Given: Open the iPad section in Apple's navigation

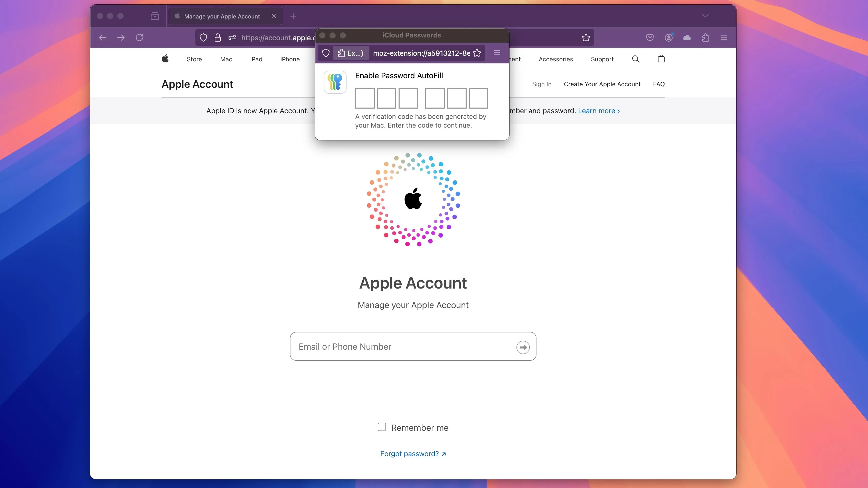Looking at the screenshot, I should click(x=256, y=59).
